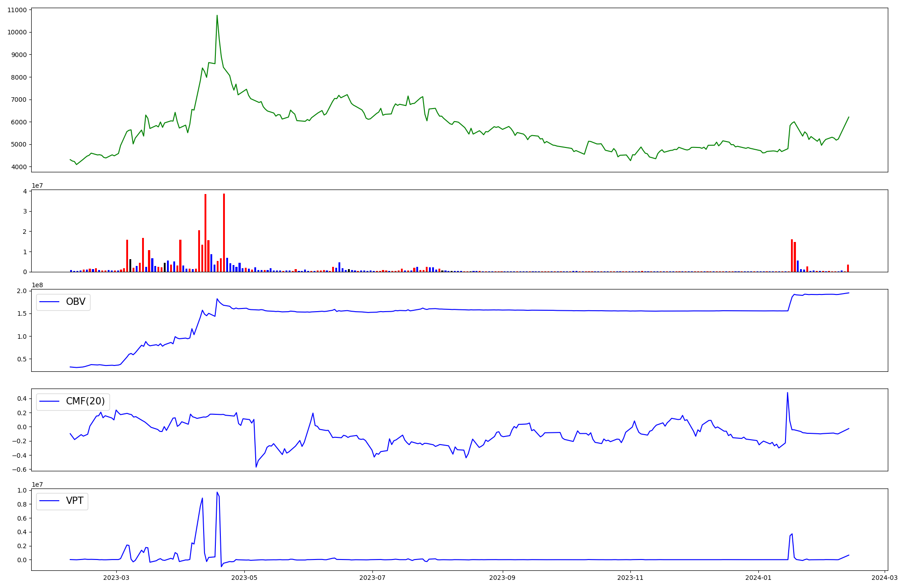
Task: Click the highest peak of the green price line
Action: point(217,16)
